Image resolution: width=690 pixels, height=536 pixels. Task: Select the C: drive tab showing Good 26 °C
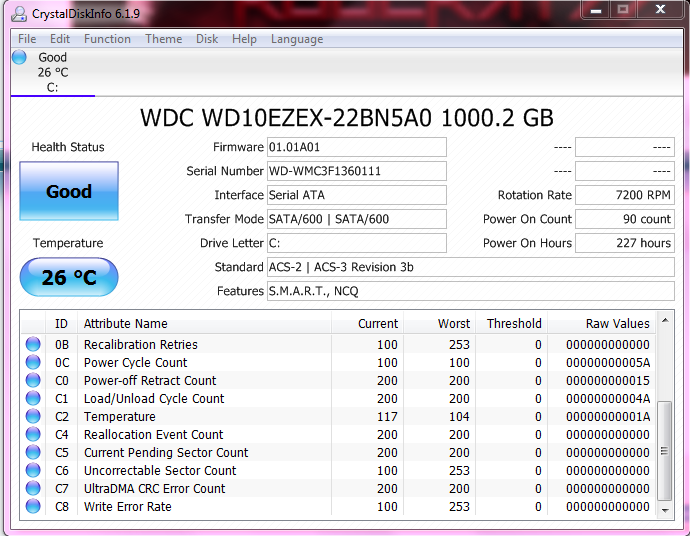(x=53, y=72)
